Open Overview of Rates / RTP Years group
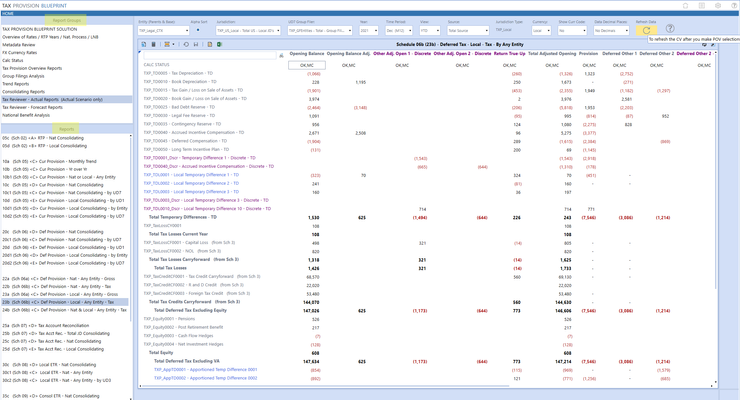The height and width of the screenshot is (400, 740). [x=50, y=37]
